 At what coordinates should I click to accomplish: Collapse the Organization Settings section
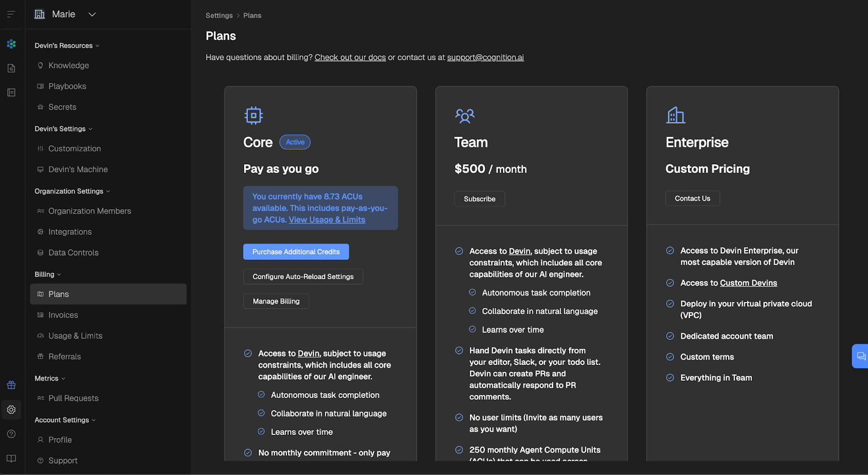pyautogui.click(x=72, y=191)
